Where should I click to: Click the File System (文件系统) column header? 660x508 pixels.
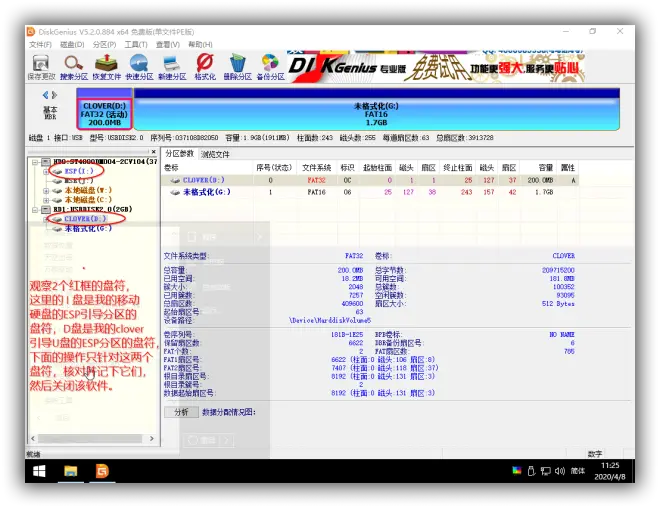tap(317, 168)
